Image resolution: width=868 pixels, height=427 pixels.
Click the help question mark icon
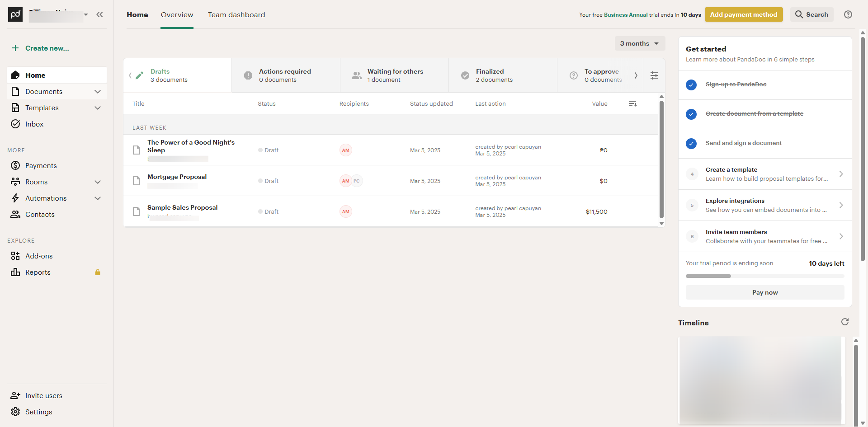coord(848,14)
